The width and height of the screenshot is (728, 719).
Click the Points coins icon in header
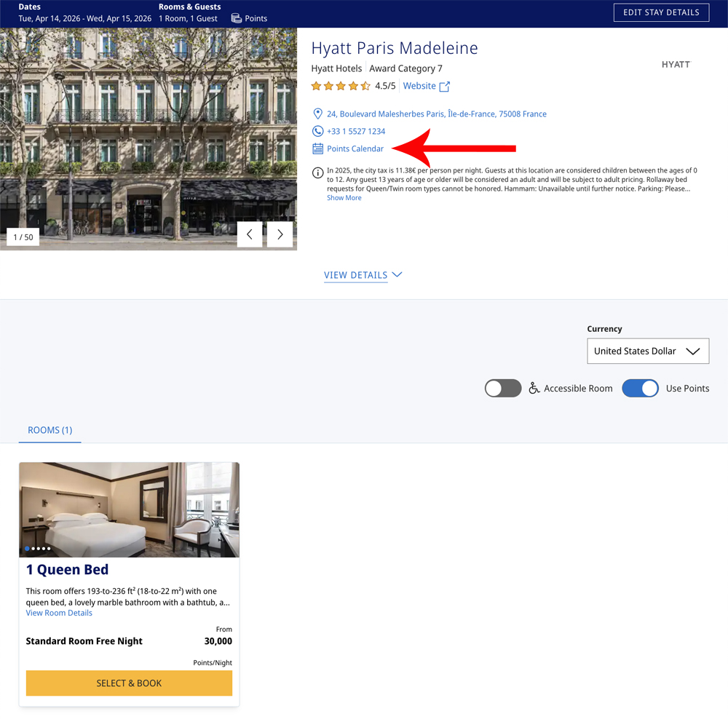(237, 19)
